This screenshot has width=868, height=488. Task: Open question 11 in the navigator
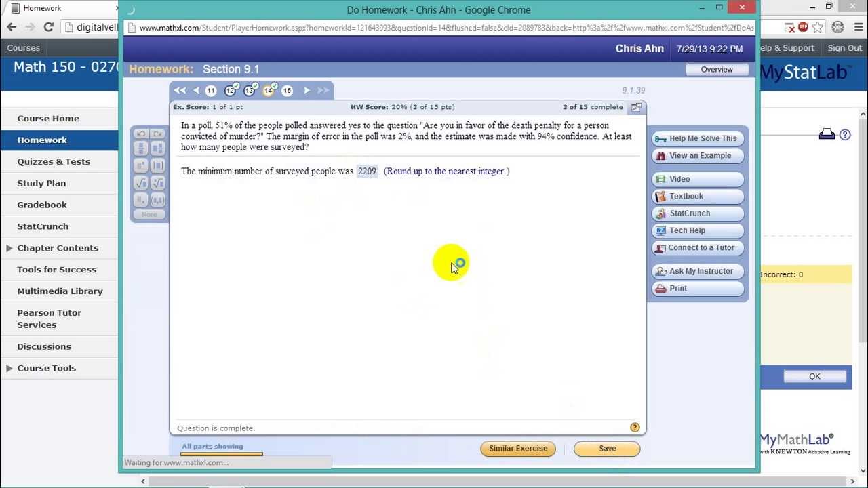[x=211, y=90]
